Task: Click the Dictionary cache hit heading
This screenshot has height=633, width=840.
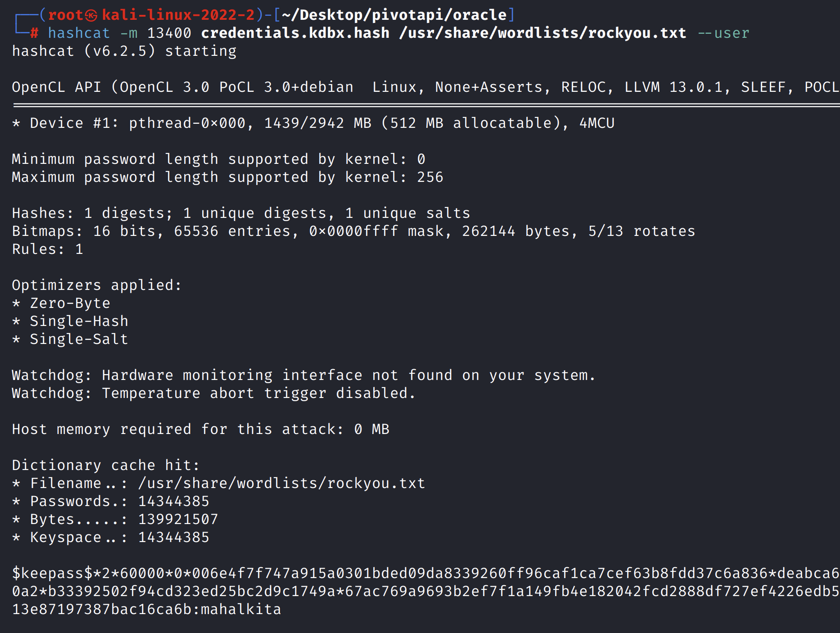Action: pos(106,466)
